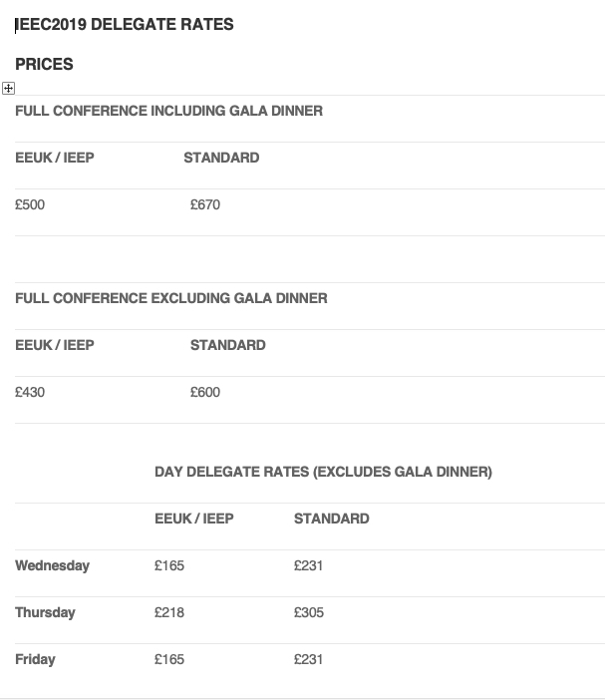Click the IEEC2019 DELEGATE RATES heading
Image resolution: width=605 pixels, height=700 pixels.
[125, 25]
